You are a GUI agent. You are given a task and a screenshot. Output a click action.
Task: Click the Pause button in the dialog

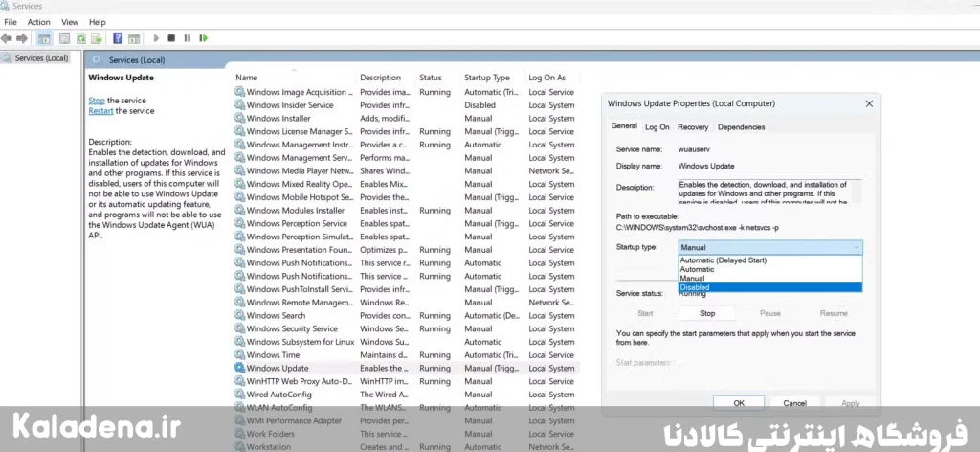[770, 313]
